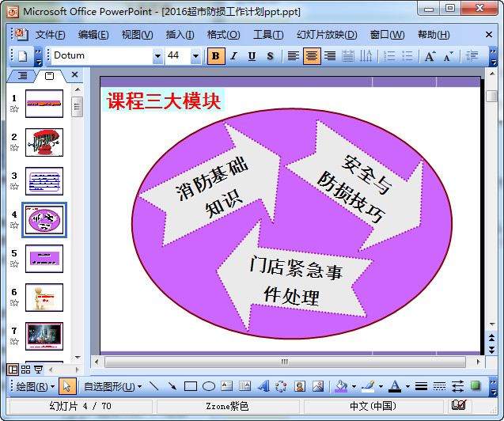The image size is (504, 421).
Task: Open the 帮助(H) menu
Action: 434,34
